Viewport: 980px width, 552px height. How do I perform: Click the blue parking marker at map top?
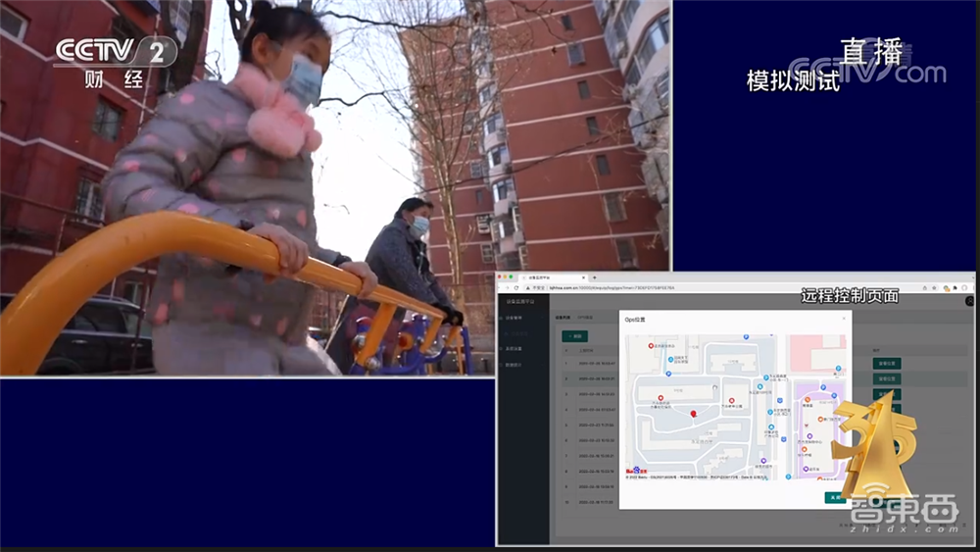click(746, 338)
